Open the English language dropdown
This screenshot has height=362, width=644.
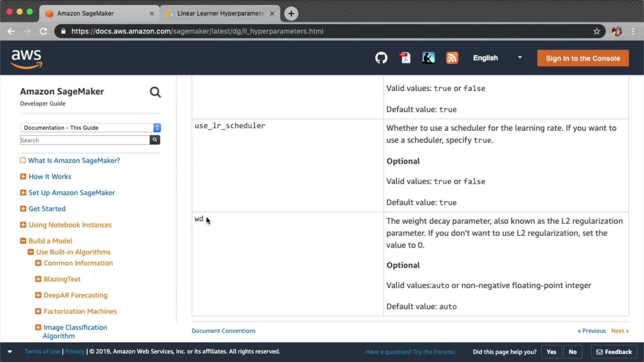(497, 58)
